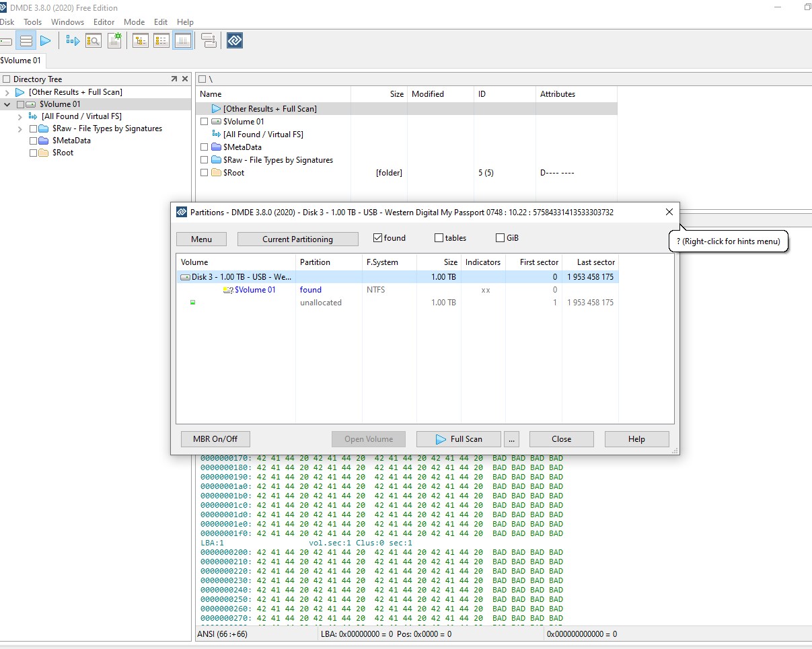Viewport: 812px width, 649px height.
Task: Expand $Raw - File Types by Signatures node
Action: 20,128
